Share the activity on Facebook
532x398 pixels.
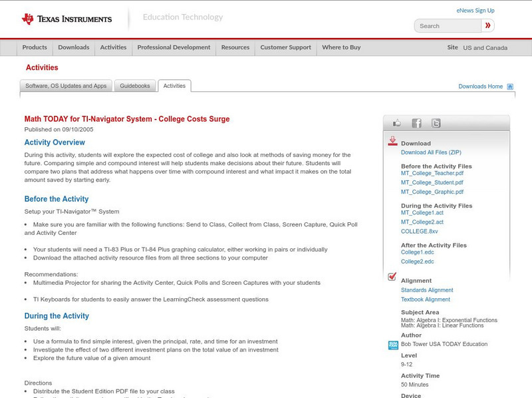[416, 123]
